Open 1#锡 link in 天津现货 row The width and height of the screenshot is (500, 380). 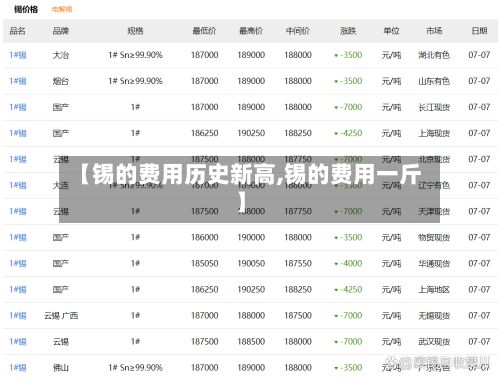18,211
